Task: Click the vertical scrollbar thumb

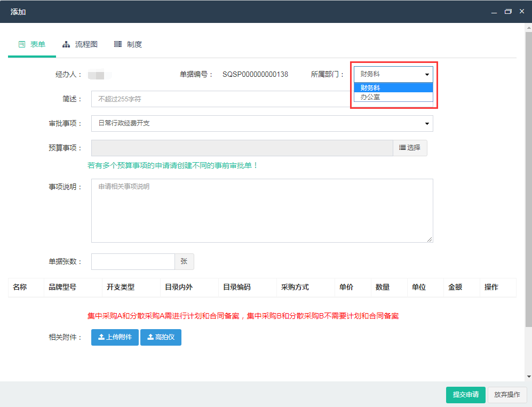Action: click(x=529, y=179)
